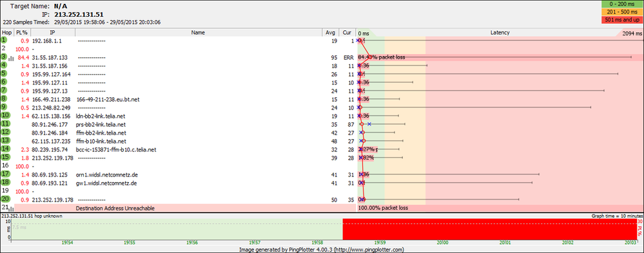Select IP 195.99.127.164 row

[x=51, y=74]
